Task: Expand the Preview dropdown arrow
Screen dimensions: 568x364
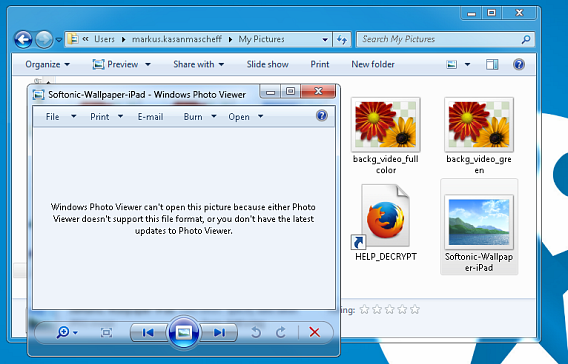Action: tap(148, 65)
